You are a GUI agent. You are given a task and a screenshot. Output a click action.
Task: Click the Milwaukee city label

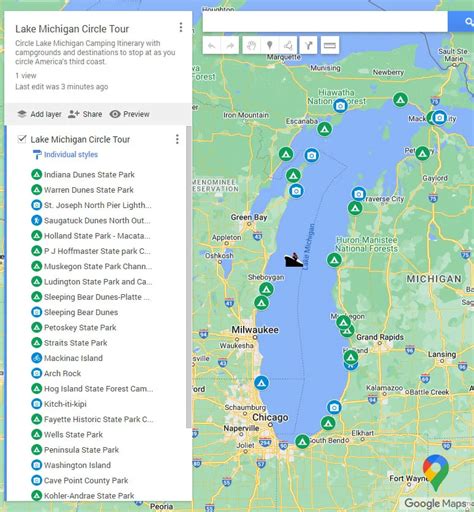pos(255,330)
